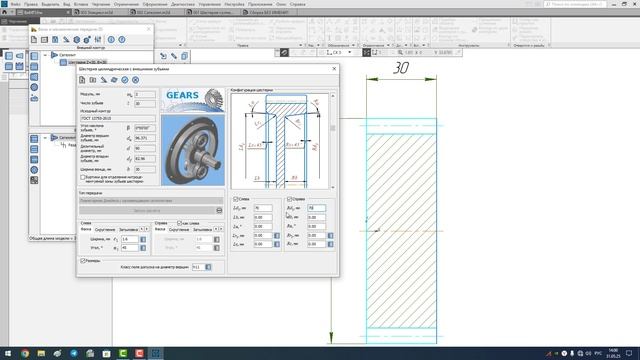Click the pencil edit icon in gear dialog toolbar
Viewport: 640px width, 360px height.
click(104, 80)
